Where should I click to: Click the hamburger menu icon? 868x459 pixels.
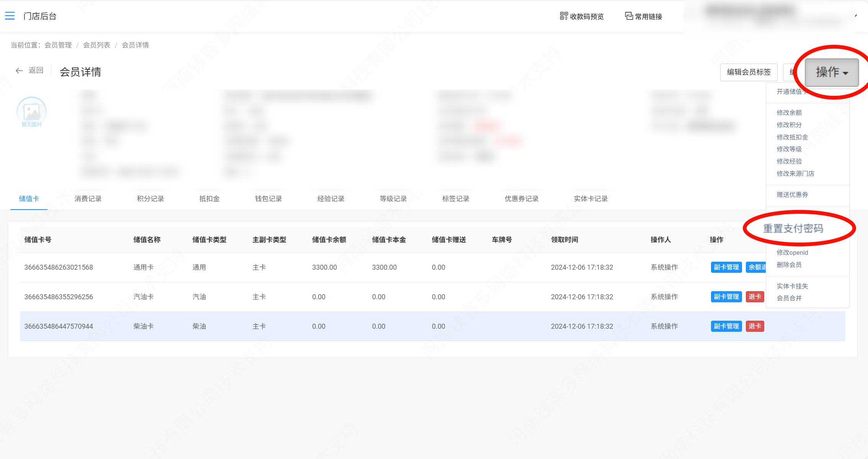10,16
